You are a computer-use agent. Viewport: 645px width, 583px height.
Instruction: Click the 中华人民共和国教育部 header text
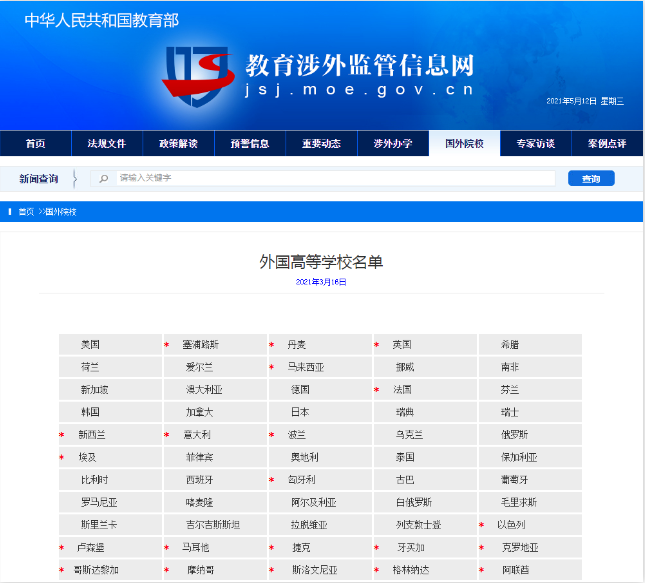point(102,21)
